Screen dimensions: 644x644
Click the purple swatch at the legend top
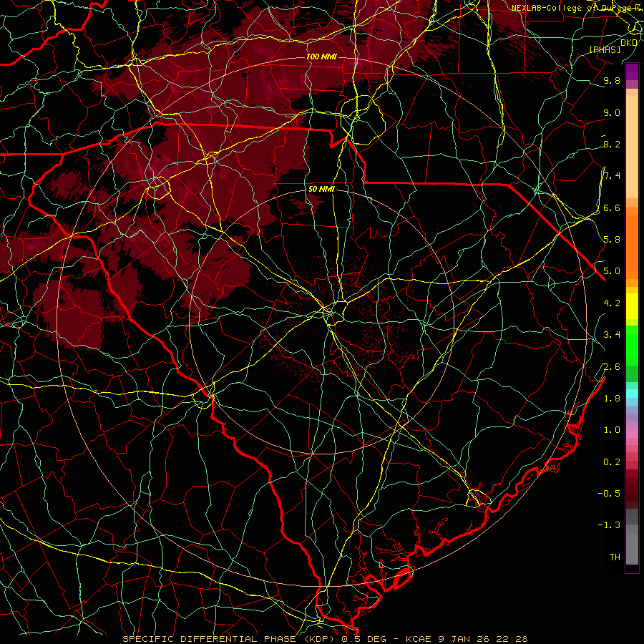632,72
